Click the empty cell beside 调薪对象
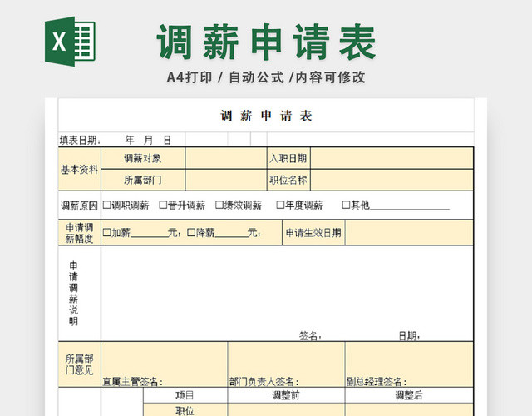This screenshot has width=532, height=416. click(226, 158)
